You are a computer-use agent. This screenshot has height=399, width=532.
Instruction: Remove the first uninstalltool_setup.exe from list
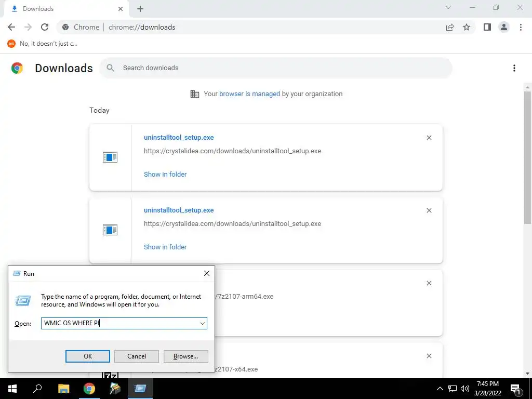click(x=429, y=138)
